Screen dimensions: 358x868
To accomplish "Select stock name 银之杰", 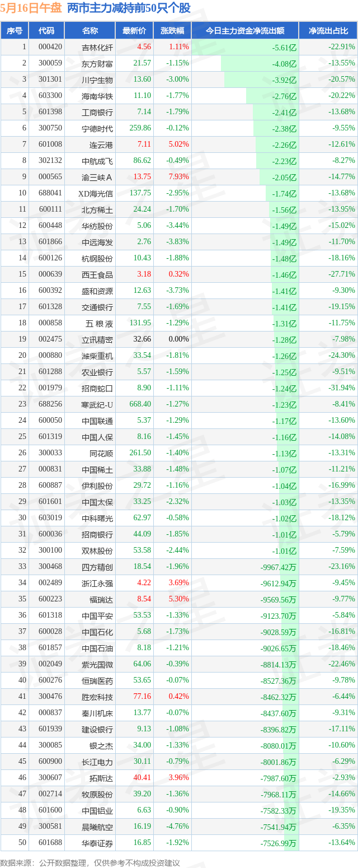I will pyautogui.click(x=101, y=745).
